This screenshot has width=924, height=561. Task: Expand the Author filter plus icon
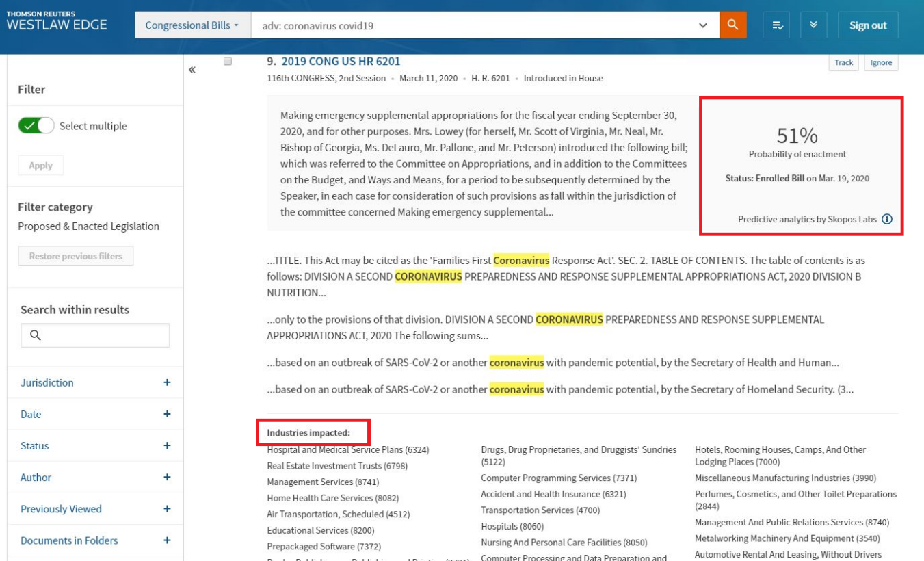tap(167, 478)
